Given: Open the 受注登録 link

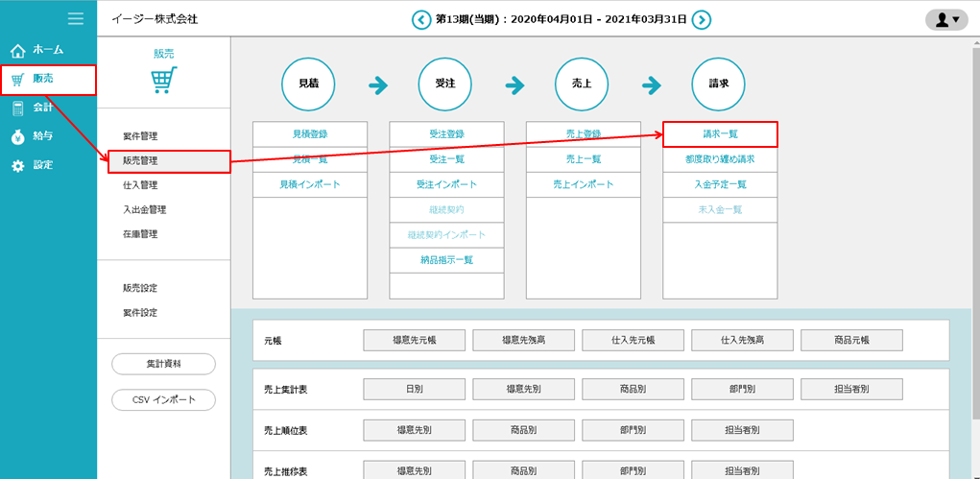Looking at the screenshot, I should 446,134.
